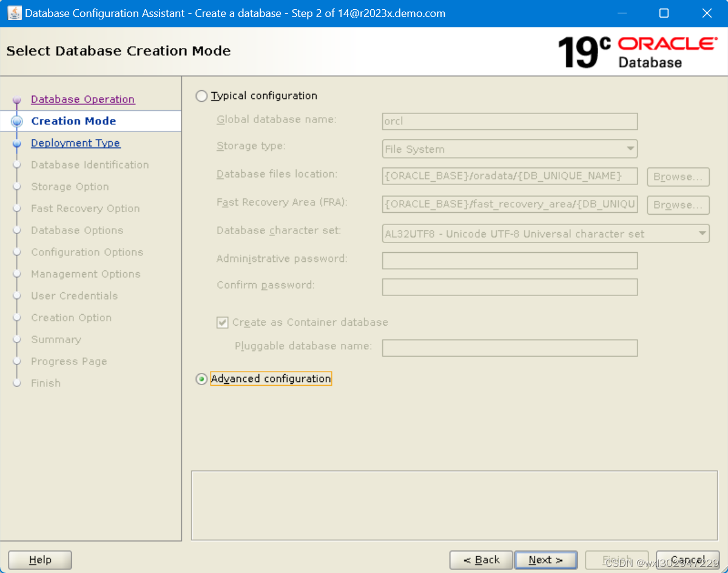The height and width of the screenshot is (573, 728).
Task: Open the Storage type dropdown
Action: click(510, 149)
